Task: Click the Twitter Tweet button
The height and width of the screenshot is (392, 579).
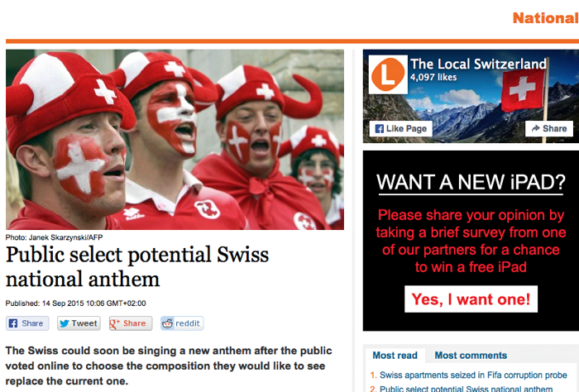Action: pyautogui.click(x=79, y=323)
